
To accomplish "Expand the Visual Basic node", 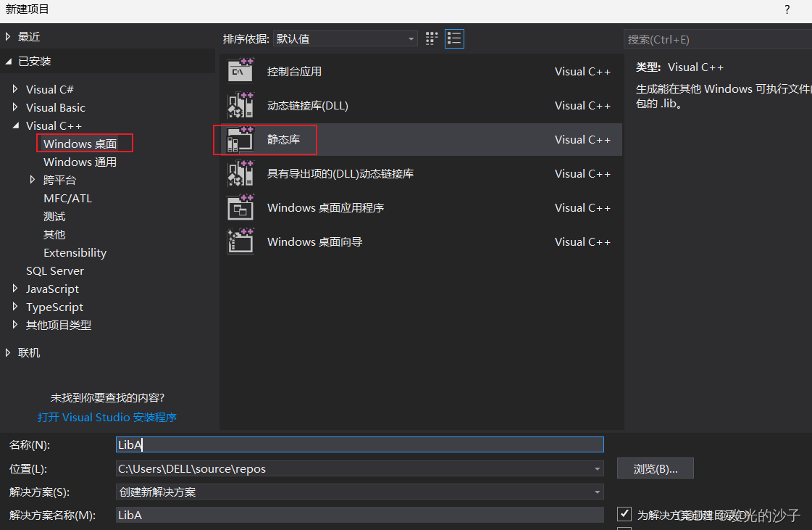I will (x=15, y=107).
